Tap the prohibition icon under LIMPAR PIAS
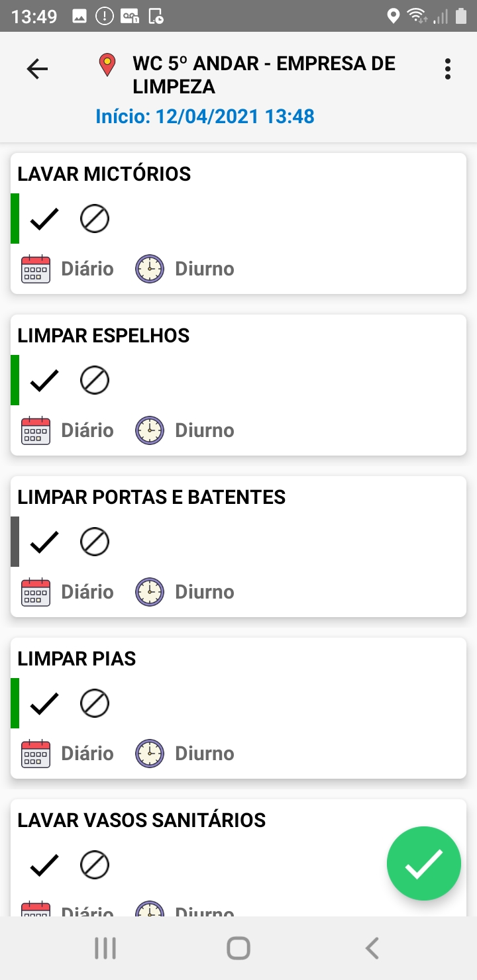This screenshot has height=980, width=477. pyautogui.click(x=95, y=703)
